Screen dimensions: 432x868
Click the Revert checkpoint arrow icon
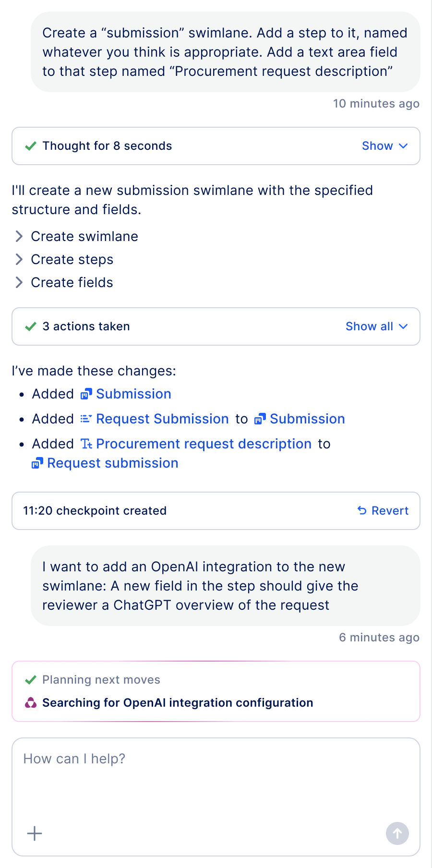[x=362, y=510]
